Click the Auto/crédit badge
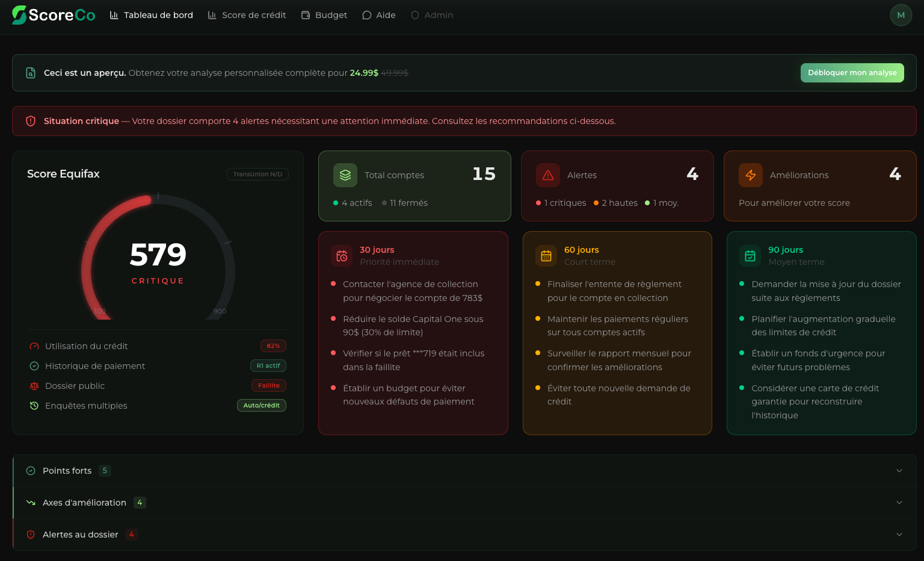This screenshot has height=561, width=924. tap(262, 406)
